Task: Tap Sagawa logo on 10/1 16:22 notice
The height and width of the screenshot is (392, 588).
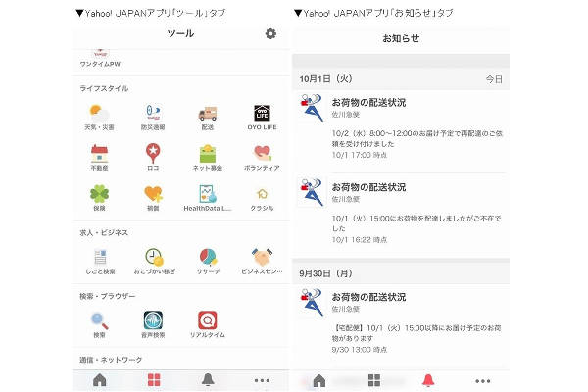Action: [312, 192]
